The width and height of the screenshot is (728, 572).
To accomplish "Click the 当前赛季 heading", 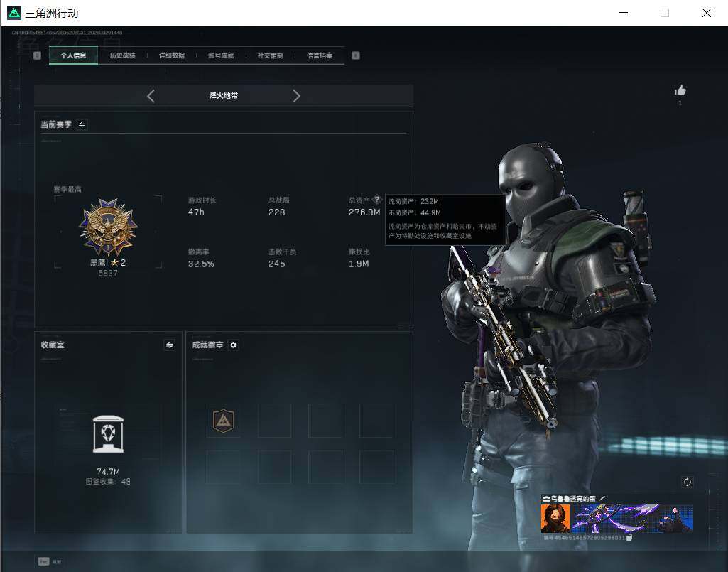I will tap(56, 124).
